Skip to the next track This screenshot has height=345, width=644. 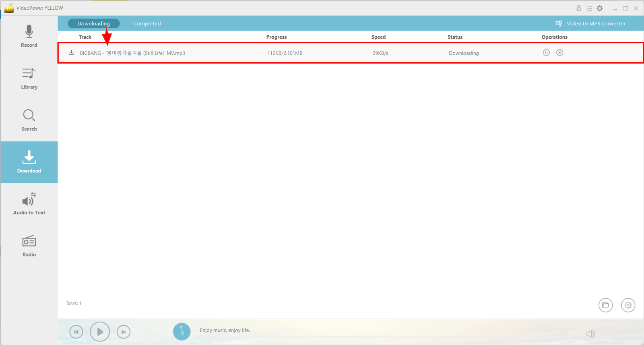pos(124,332)
